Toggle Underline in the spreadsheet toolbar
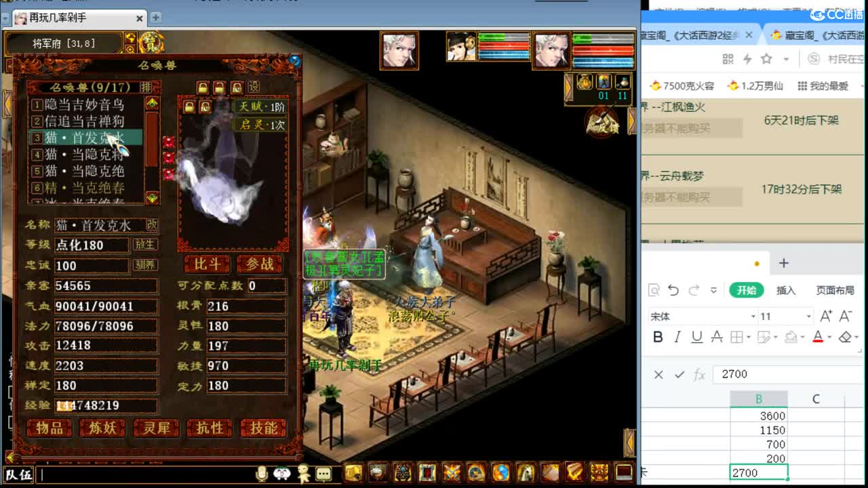Viewport: 868px width, 488px height. [696, 338]
